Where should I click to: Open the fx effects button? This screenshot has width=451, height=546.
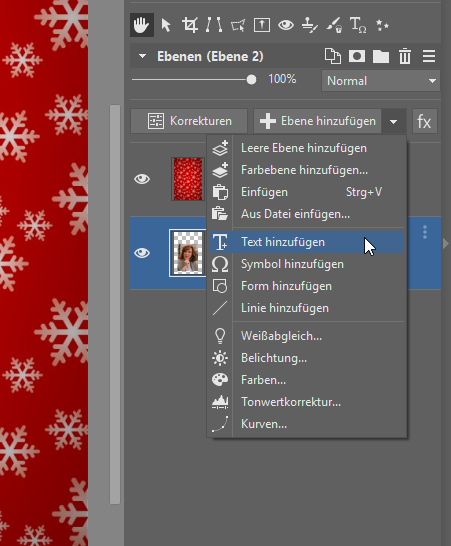424,121
